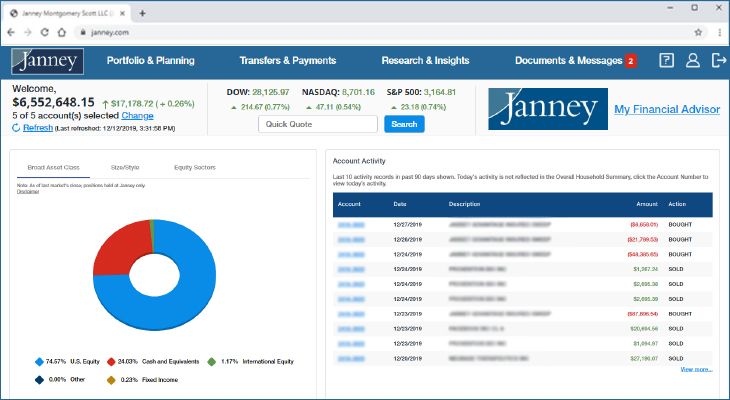
Task: Open the user profile icon
Action: coord(693,60)
